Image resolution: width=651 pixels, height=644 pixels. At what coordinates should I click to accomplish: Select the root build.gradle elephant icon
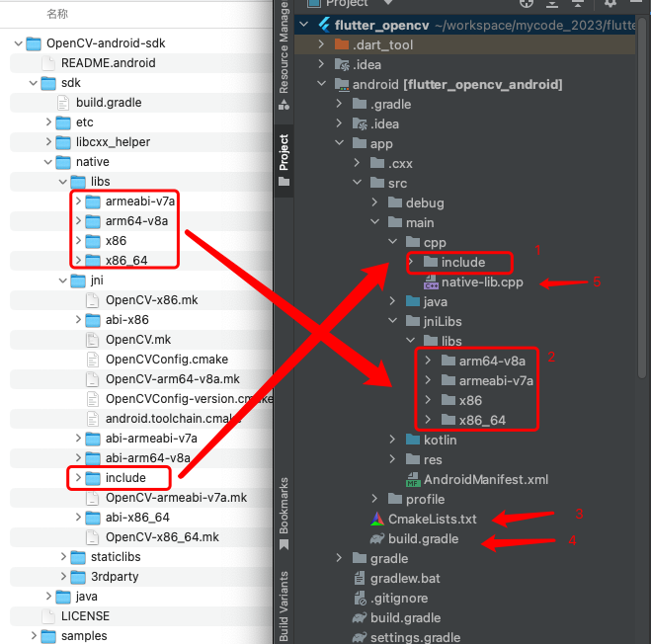[x=360, y=617]
